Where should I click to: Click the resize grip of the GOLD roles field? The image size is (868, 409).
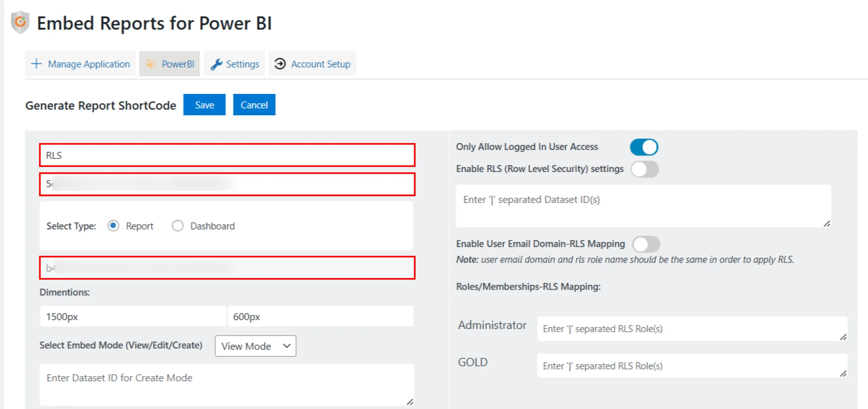click(843, 374)
